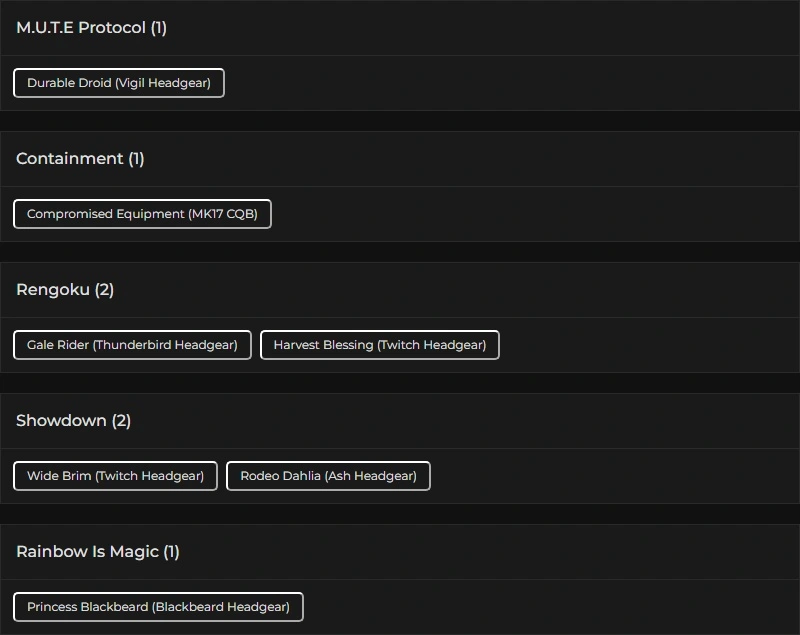This screenshot has width=800, height=635.
Task: Collapse the Containment section header
Action: coord(70,159)
